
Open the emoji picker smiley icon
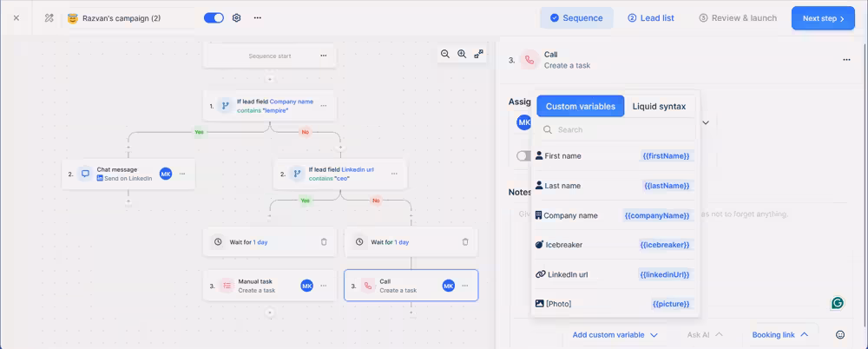pyautogui.click(x=839, y=334)
